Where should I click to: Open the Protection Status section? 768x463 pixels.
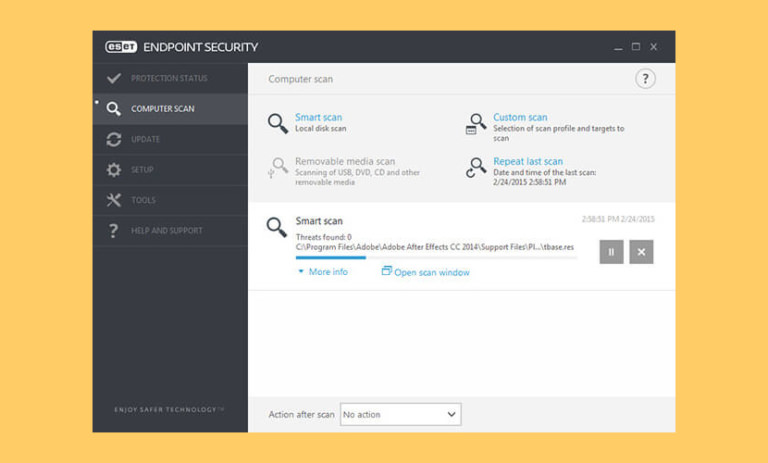click(x=170, y=78)
